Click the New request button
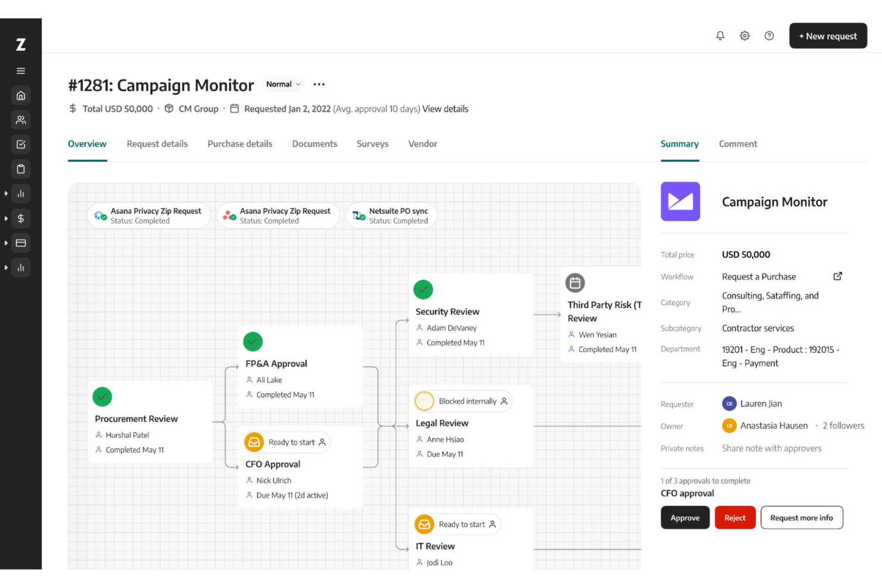The height and width of the screenshot is (588, 882). tap(828, 36)
